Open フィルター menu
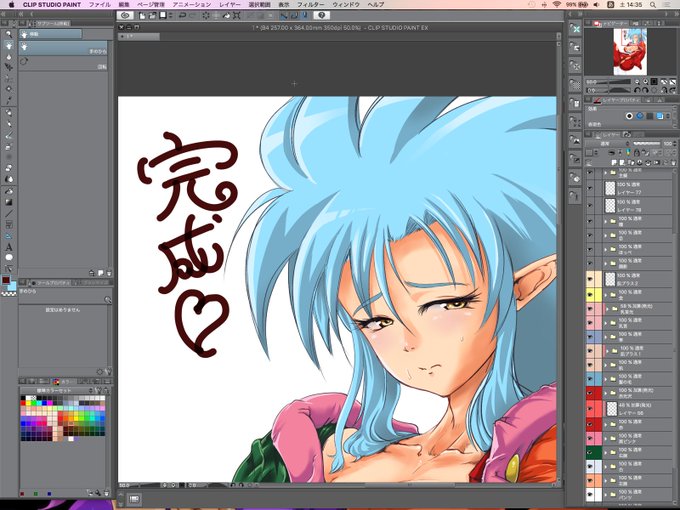This screenshot has width=680, height=510. click(x=311, y=4)
